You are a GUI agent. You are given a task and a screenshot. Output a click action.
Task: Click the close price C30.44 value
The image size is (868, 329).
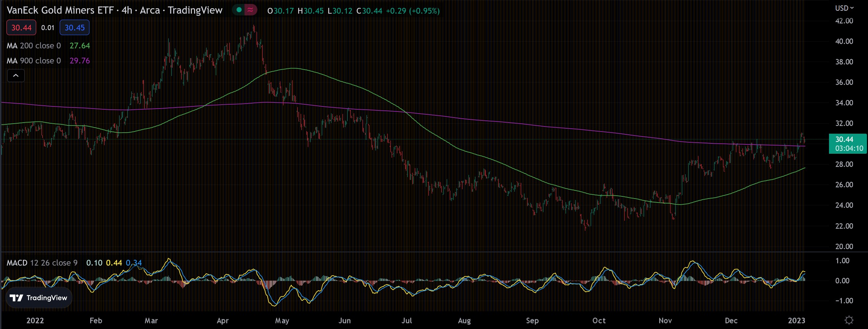pos(369,11)
